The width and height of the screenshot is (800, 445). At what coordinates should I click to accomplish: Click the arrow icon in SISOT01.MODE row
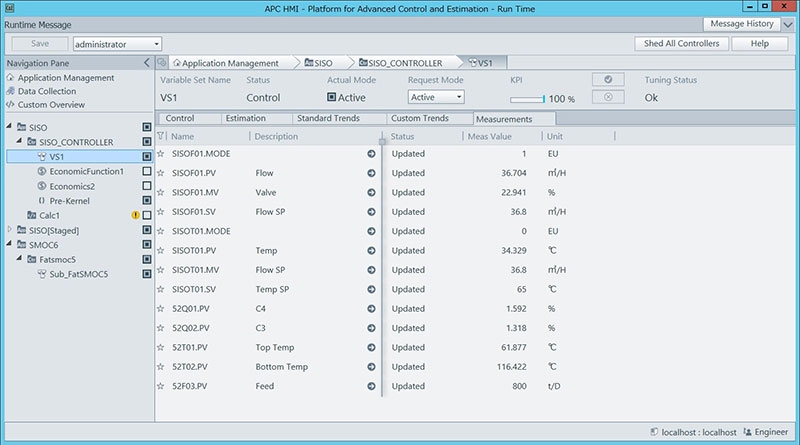click(x=371, y=231)
